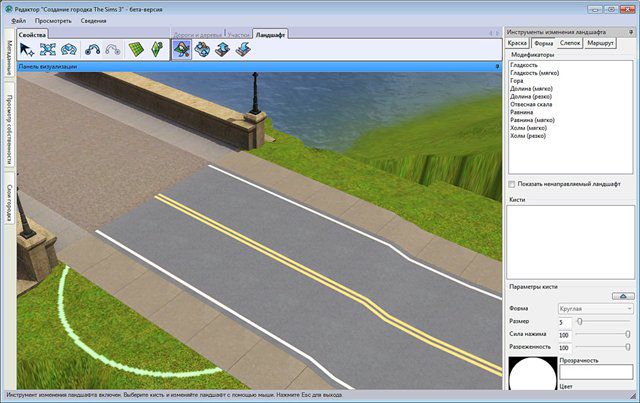Toggle the green grid display icon

click(137, 49)
